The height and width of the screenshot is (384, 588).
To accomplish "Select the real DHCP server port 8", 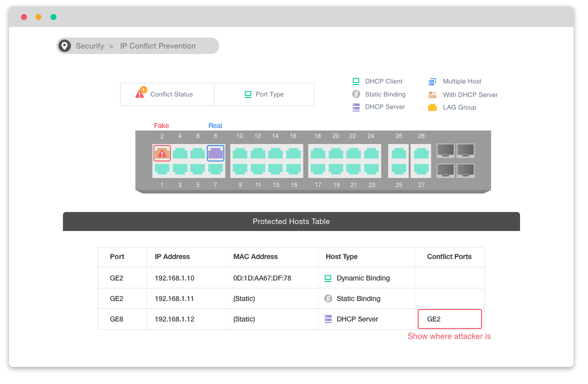I will pos(215,153).
